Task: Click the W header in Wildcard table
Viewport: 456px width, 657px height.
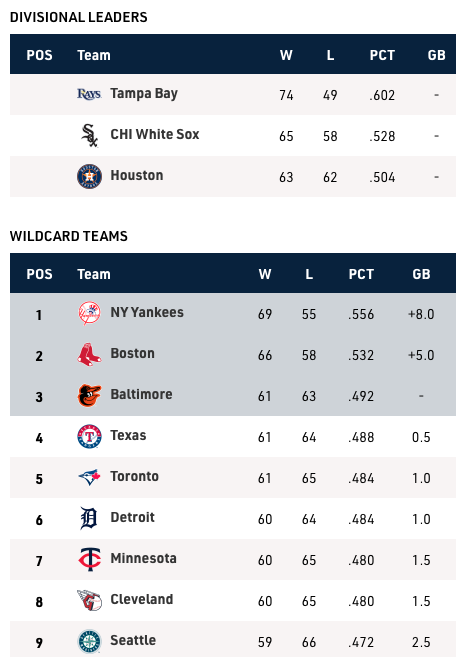Action: 265,274
